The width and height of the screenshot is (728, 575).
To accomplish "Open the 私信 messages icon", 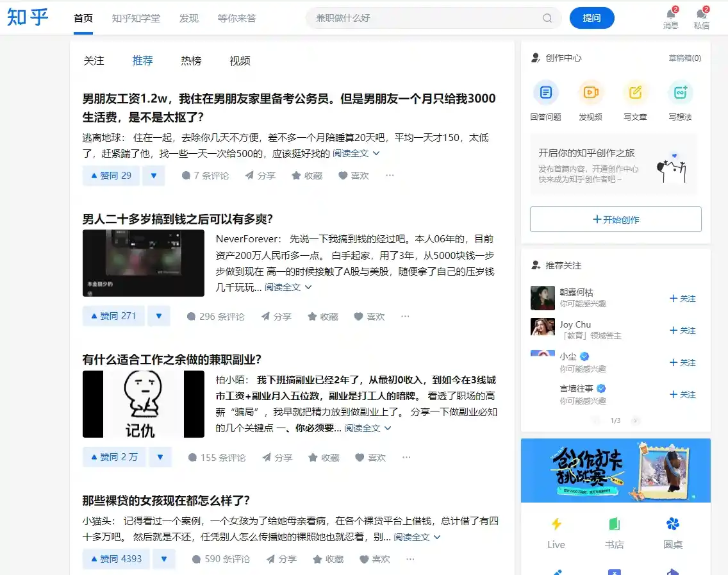I will tap(702, 18).
